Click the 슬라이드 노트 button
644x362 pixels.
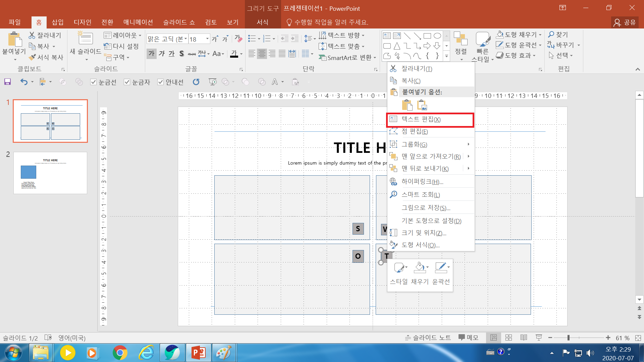click(428, 338)
